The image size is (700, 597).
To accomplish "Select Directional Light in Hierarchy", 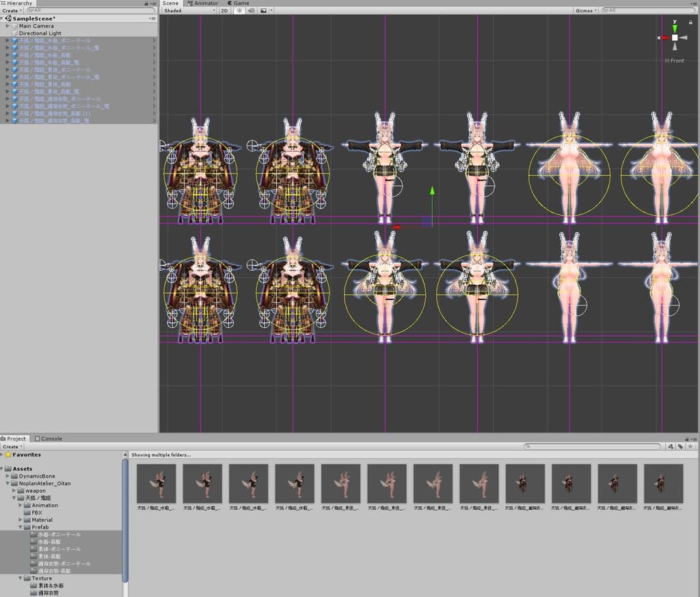I will tap(40, 33).
